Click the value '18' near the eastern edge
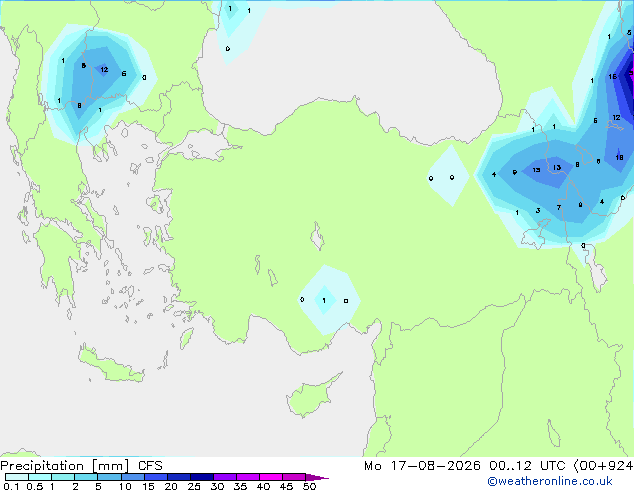This screenshot has height=490, width=634. point(619,157)
